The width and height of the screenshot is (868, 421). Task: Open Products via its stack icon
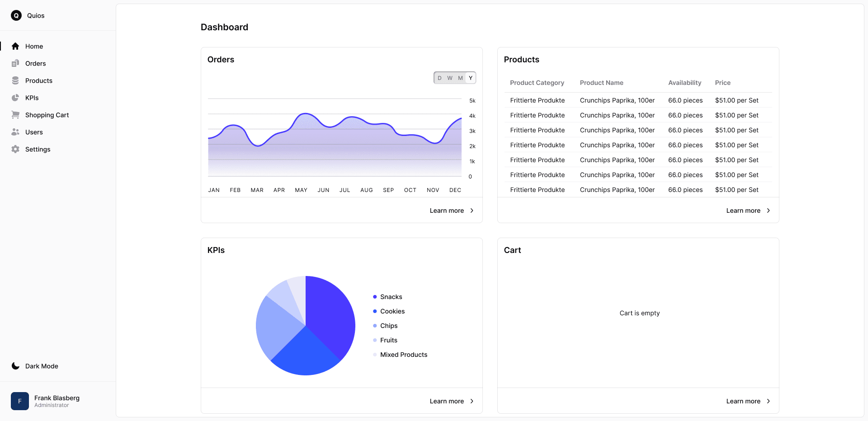click(15, 80)
